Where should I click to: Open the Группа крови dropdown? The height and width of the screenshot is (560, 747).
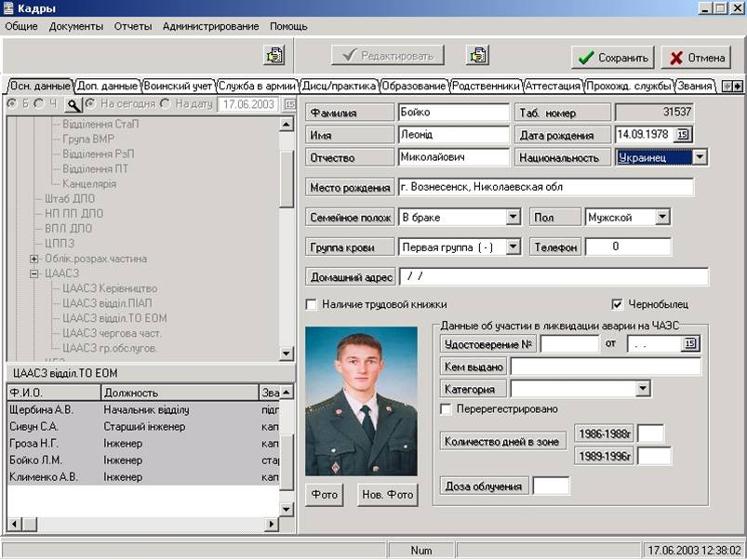[513, 247]
